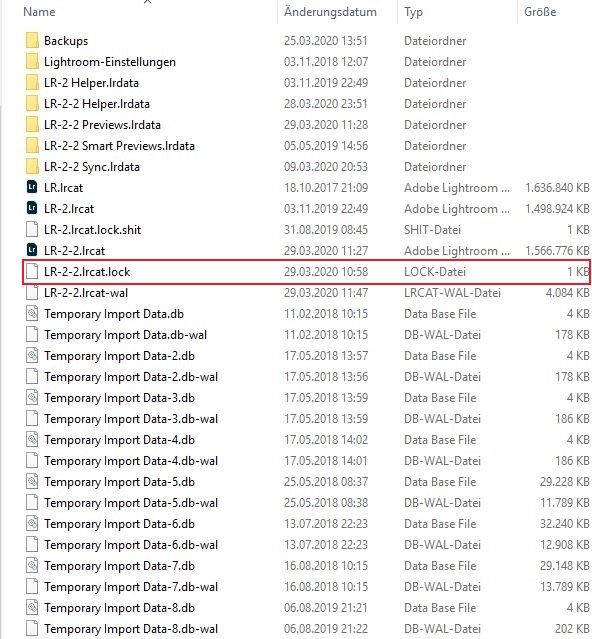Click the Lightroom icon next to LR.lrcat
Viewport: 592px width, 639px height.
click(32, 187)
